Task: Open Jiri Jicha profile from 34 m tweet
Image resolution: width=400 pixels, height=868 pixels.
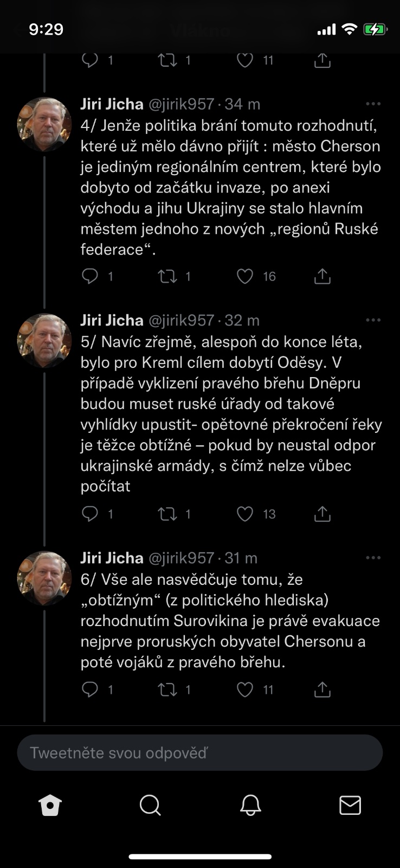Action: click(x=112, y=104)
